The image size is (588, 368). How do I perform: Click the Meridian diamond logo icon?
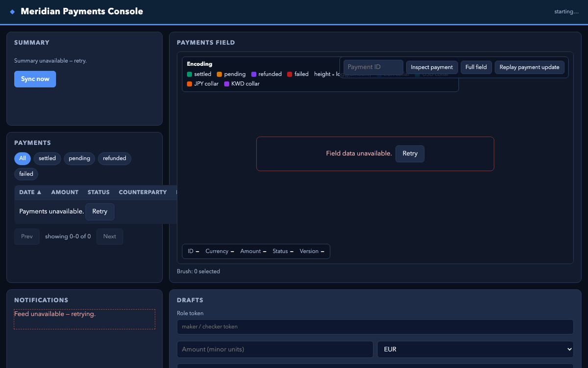(12, 12)
